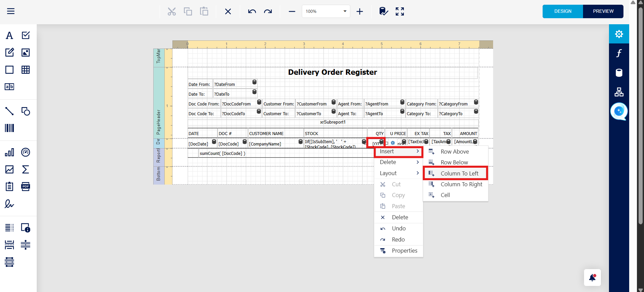This screenshot has height=292, width=644.
Task: Open the Report Explorer tree panel
Action: [619, 92]
